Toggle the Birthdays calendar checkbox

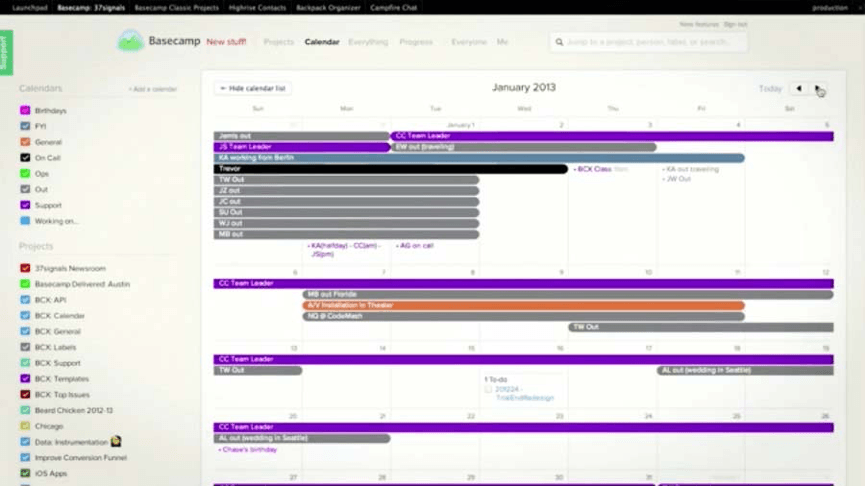(25, 110)
